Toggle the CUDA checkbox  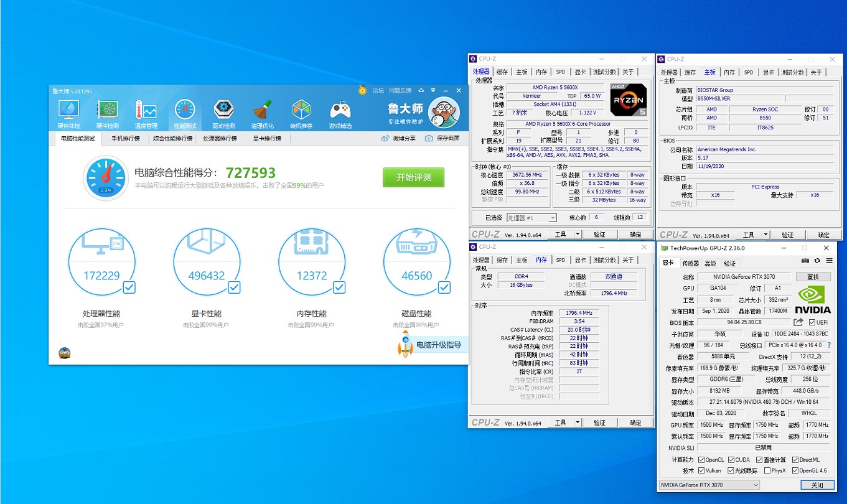click(x=731, y=460)
